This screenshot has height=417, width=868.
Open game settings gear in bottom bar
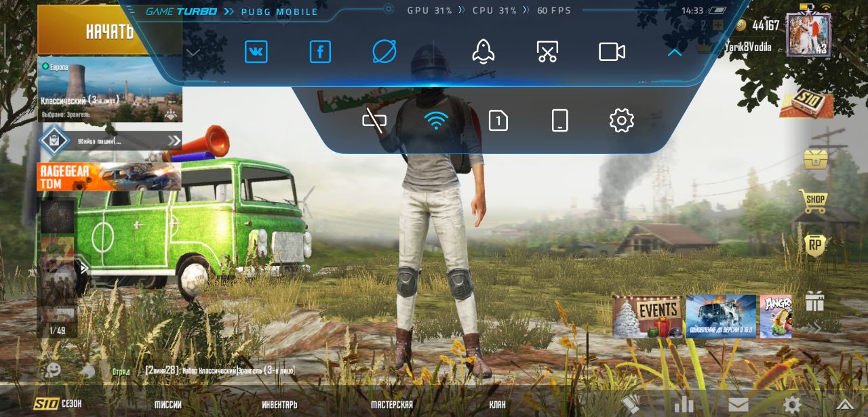tap(792, 405)
